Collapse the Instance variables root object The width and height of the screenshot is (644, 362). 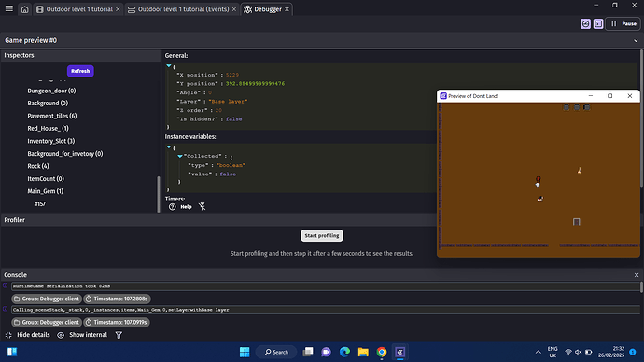tap(169, 146)
